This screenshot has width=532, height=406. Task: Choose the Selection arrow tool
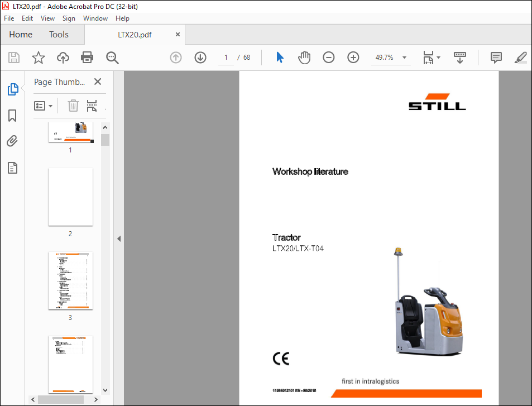280,58
